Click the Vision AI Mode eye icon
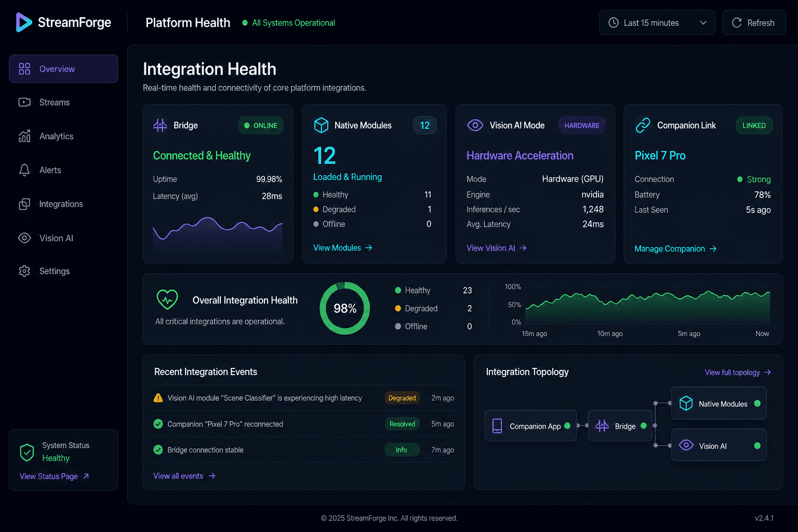 [x=475, y=125]
